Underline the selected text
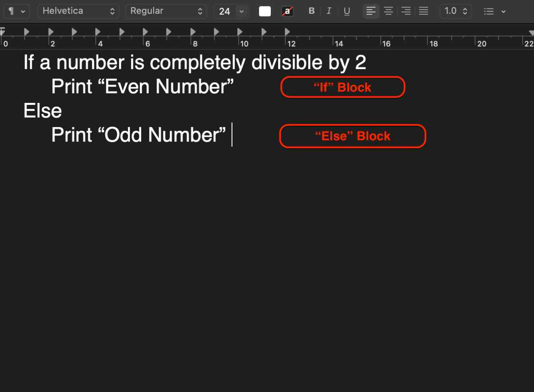This screenshot has width=534, height=392. [x=347, y=11]
